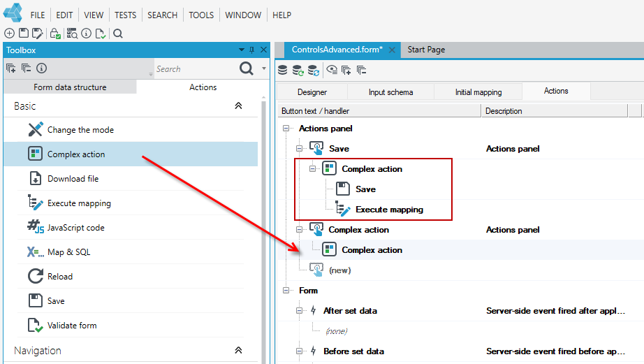Pin the Toolbox panel

(x=251, y=50)
